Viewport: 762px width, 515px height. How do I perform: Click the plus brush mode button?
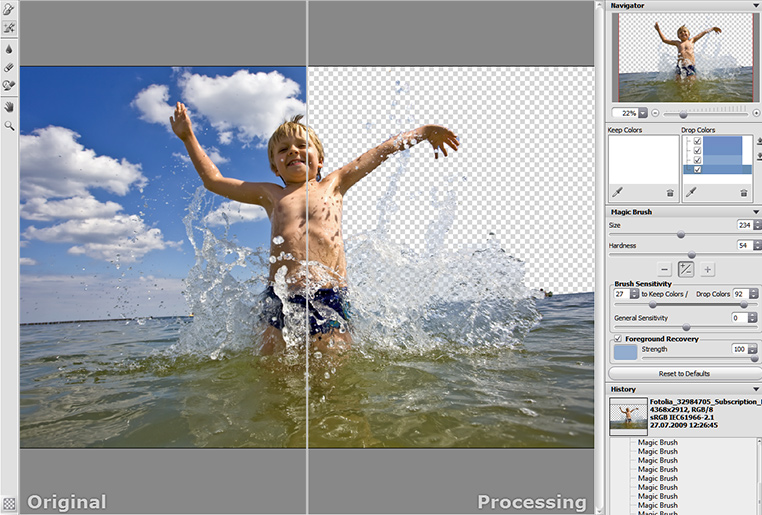click(x=708, y=270)
